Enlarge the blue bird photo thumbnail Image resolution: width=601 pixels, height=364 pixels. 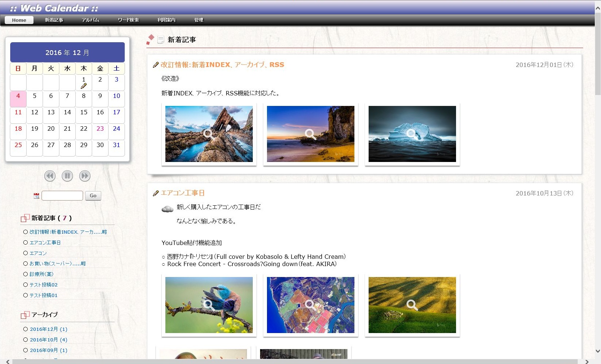point(209,305)
